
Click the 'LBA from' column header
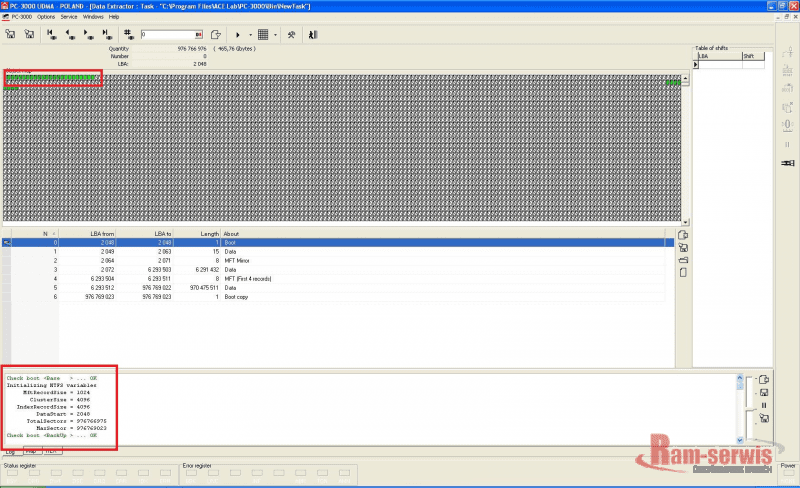point(102,233)
